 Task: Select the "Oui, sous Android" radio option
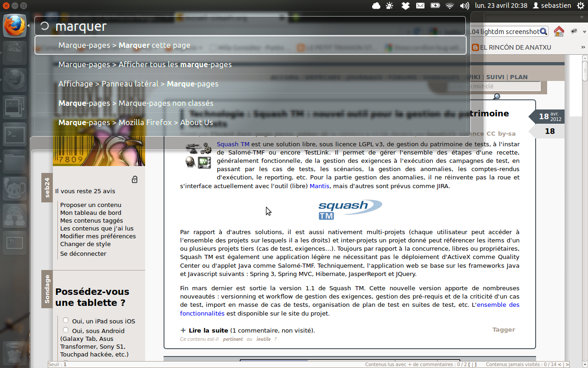[66, 330]
